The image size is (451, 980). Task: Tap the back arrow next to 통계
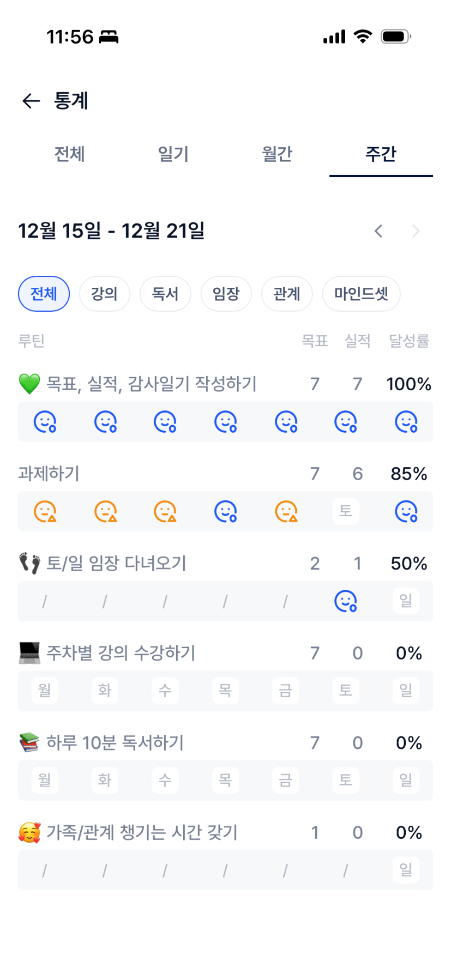coord(31,101)
